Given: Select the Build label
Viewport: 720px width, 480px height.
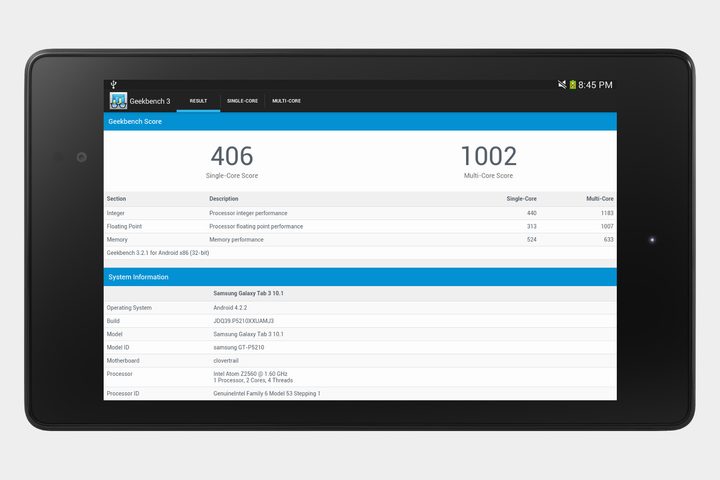Looking at the screenshot, I should [x=113, y=321].
